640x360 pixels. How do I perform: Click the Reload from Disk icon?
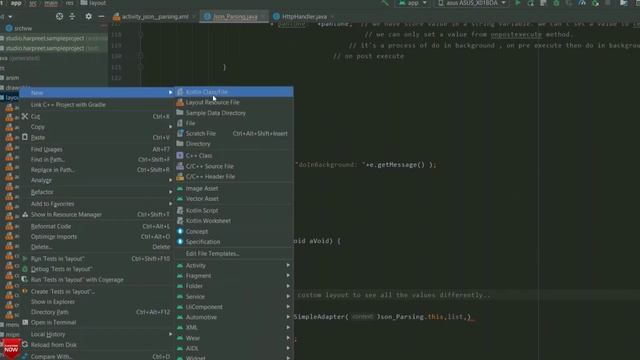[x=25, y=345]
